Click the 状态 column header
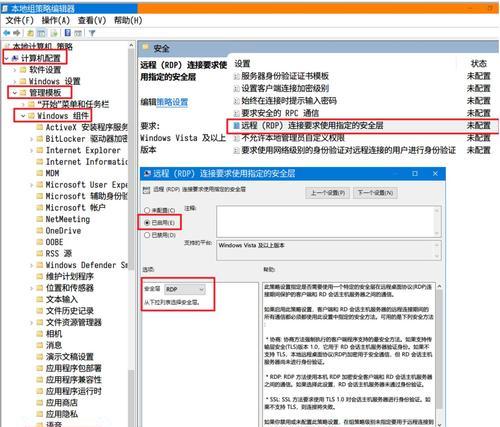This screenshot has height=427, width=500. coord(478,63)
